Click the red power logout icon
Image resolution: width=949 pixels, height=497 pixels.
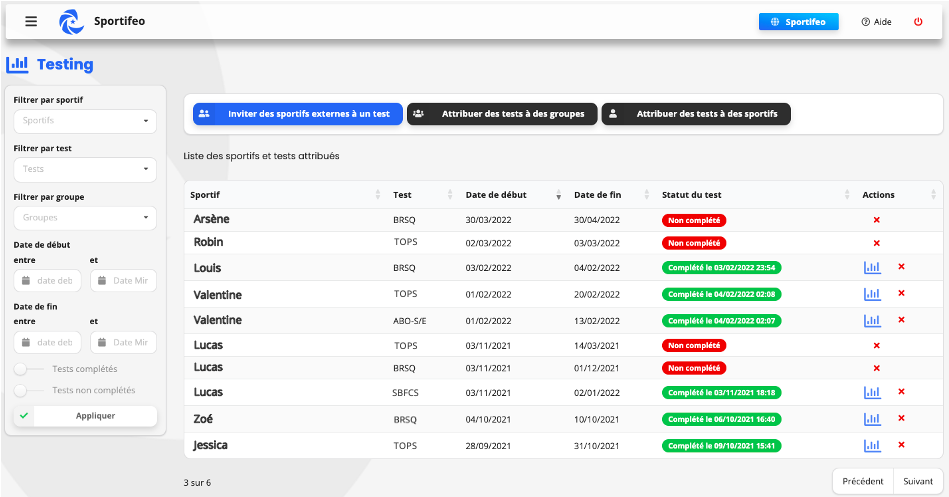click(x=918, y=22)
